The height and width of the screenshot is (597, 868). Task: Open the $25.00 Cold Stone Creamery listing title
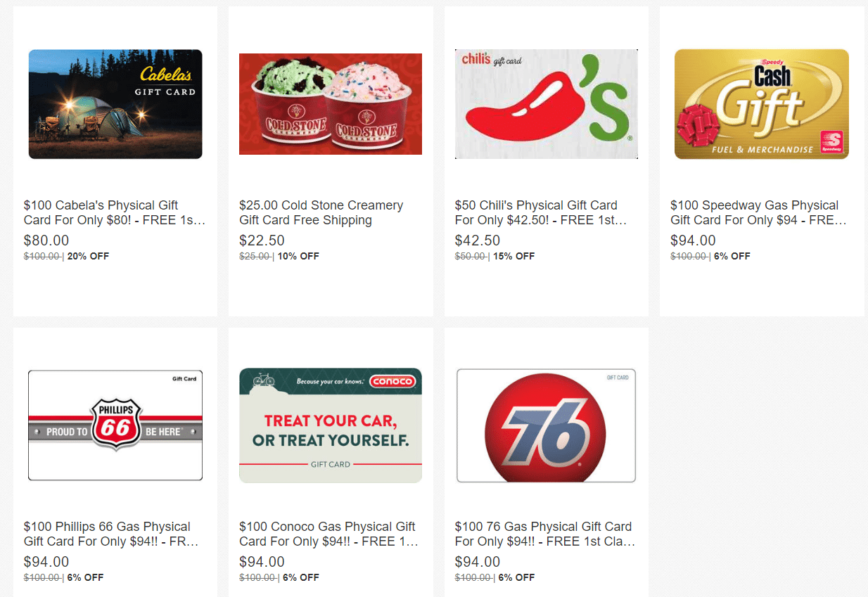tap(321, 212)
